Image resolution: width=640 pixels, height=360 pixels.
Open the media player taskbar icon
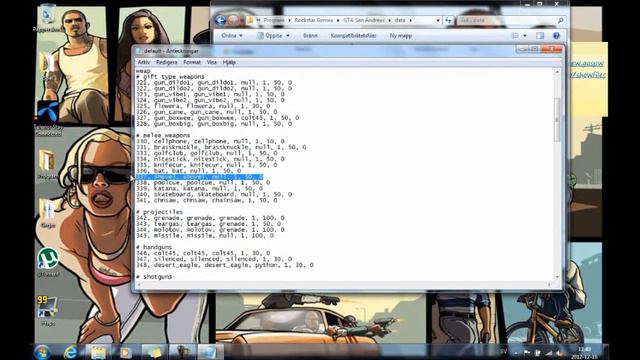pos(126,352)
